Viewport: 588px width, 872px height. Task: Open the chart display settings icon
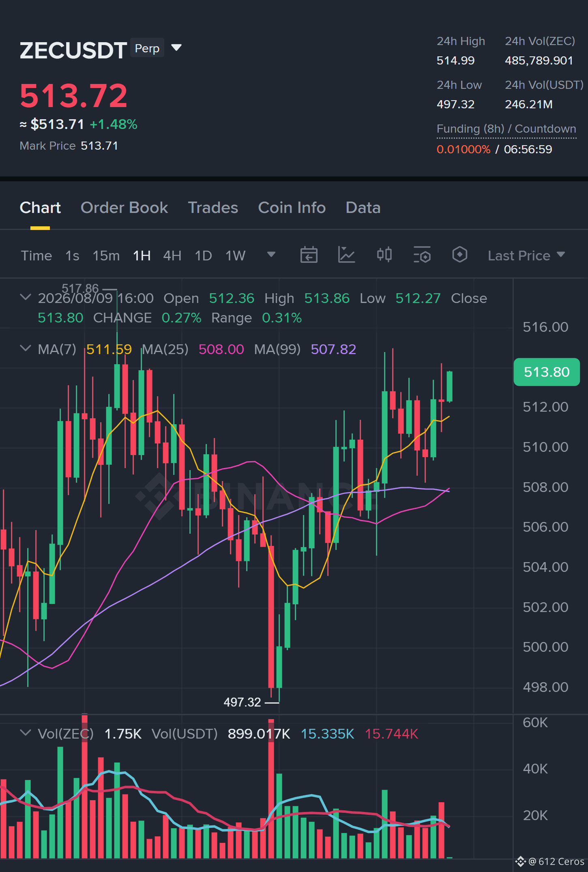(422, 255)
